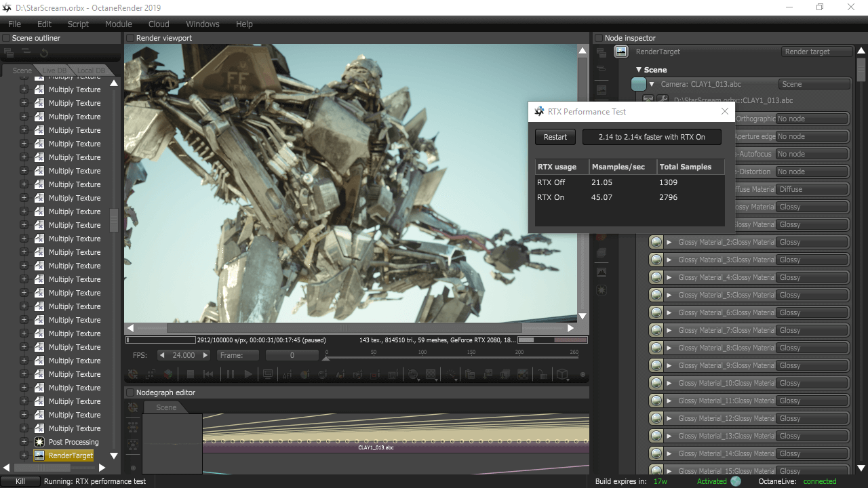The width and height of the screenshot is (868, 488).
Task: Click the Activated status globe icon
Action: (736, 481)
